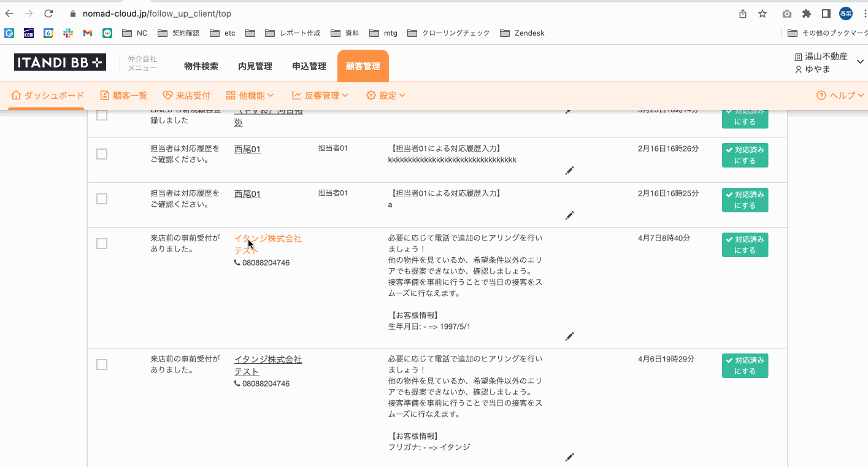Open customer 西尾01 with kkkk note
The height and width of the screenshot is (467, 868).
coord(247,149)
